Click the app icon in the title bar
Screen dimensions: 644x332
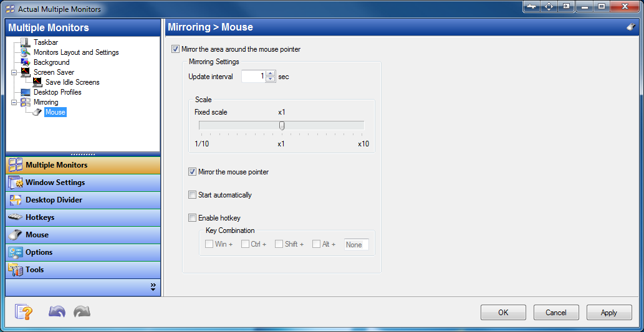point(10,9)
